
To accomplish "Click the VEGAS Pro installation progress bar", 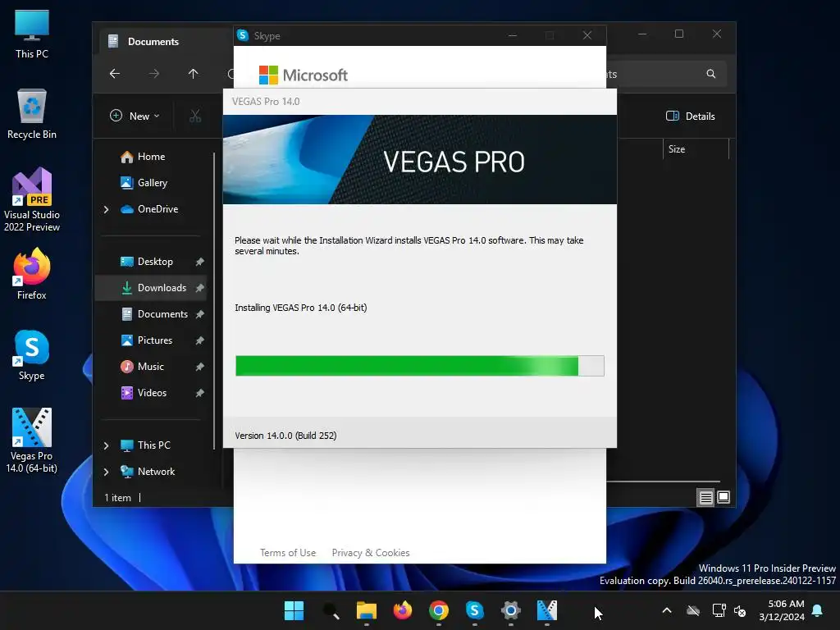I will pos(419,366).
